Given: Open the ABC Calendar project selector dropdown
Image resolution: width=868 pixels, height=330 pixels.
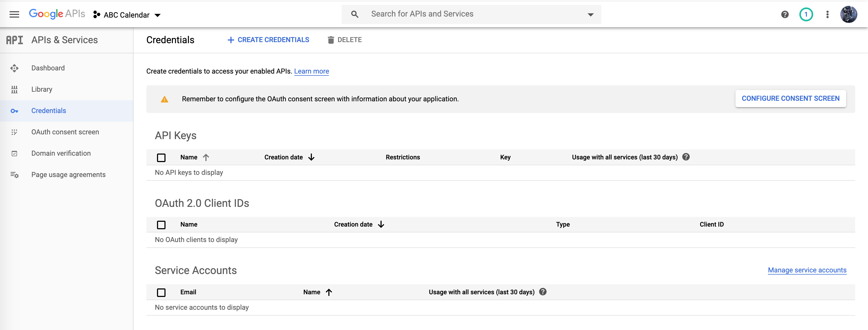Looking at the screenshot, I should (x=127, y=15).
